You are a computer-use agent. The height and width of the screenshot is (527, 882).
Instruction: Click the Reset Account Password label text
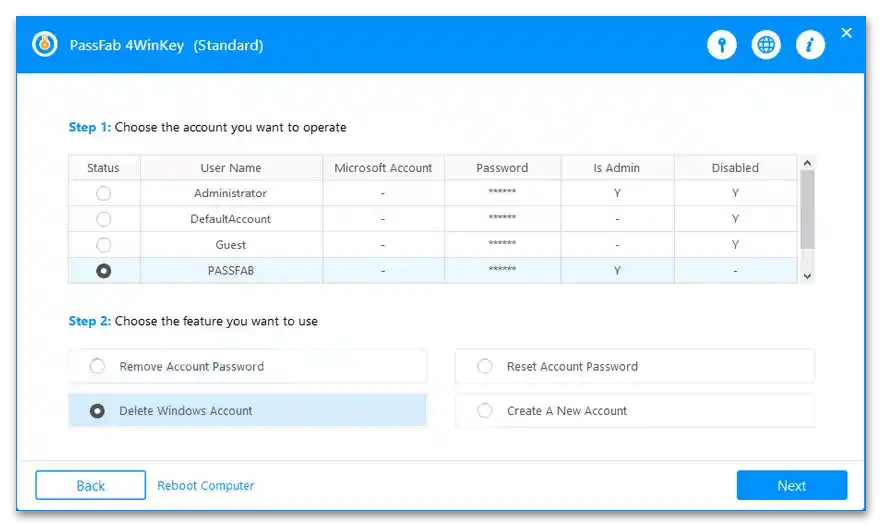573,367
